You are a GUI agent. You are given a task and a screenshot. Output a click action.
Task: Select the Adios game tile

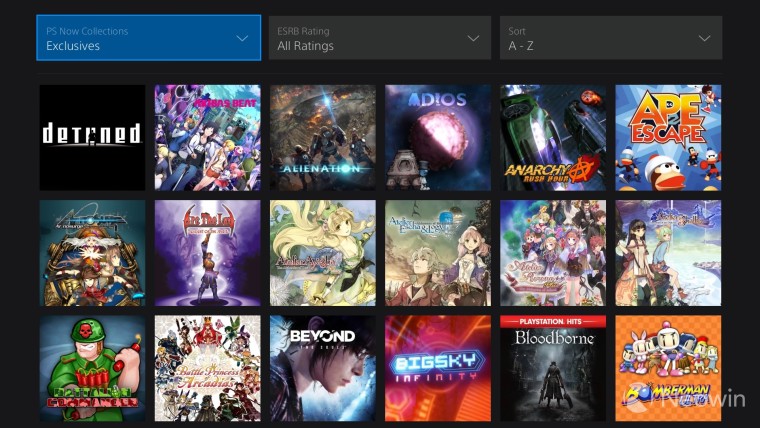click(x=438, y=138)
